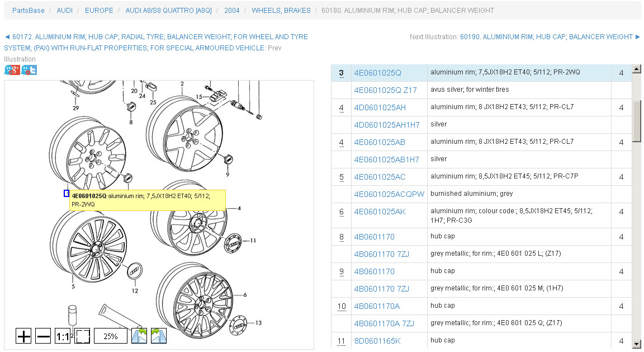Open AUDI breadcrumb link
Viewport: 644px width, 352px height.
pyautogui.click(x=64, y=11)
